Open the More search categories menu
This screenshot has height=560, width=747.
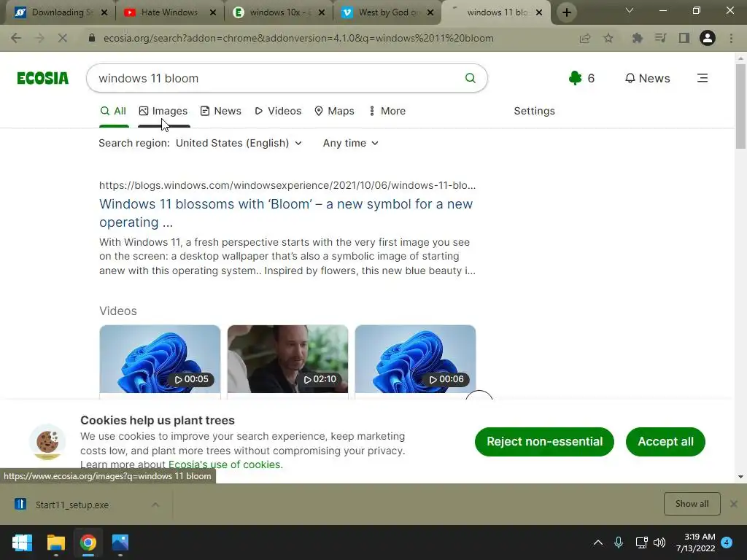click(x=387, y=111)
